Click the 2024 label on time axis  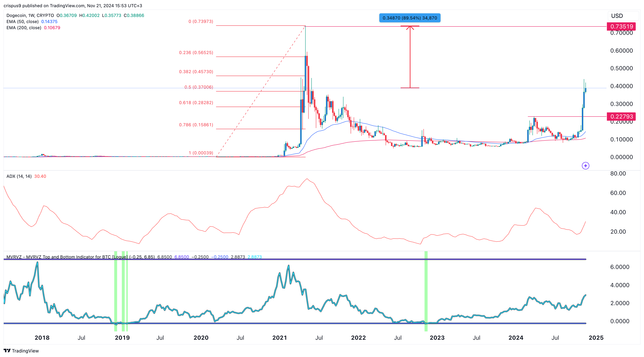516,338
